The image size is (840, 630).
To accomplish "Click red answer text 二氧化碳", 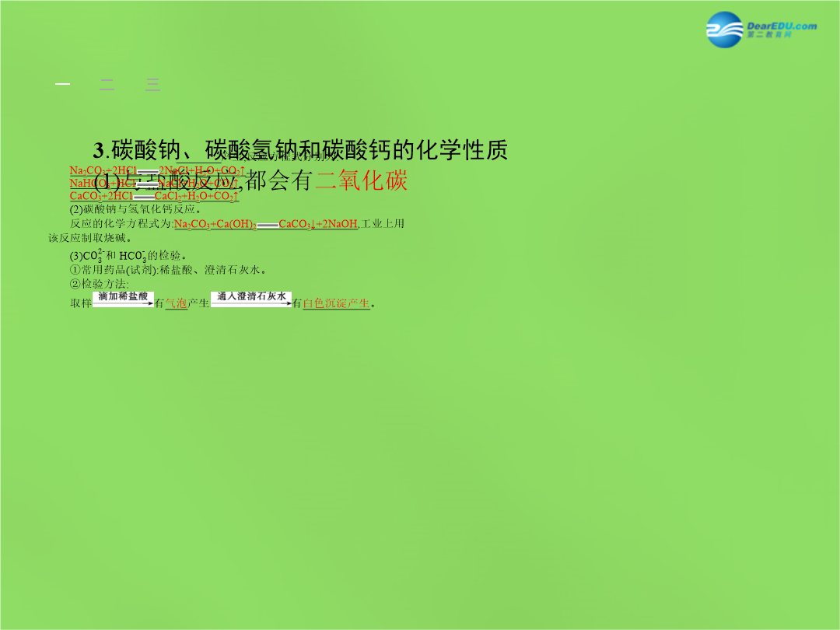I will pos(361,180).
